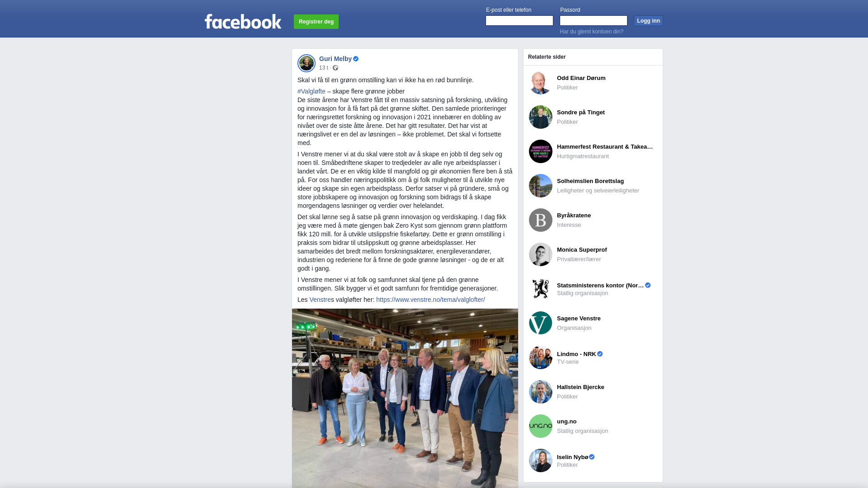Click the Facebook logo
The width and height of the screenshot is (868, 488).
(243, 21)
